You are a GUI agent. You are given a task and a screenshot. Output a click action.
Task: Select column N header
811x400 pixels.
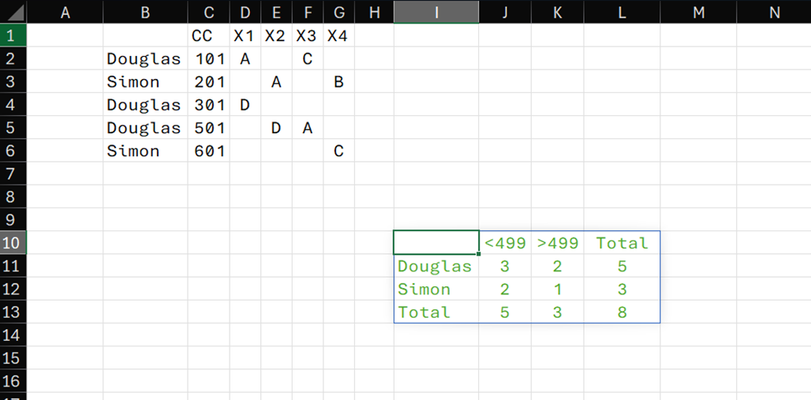pyautogui.click(x=774, y=11)
